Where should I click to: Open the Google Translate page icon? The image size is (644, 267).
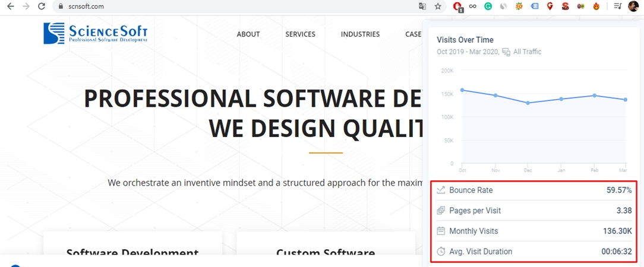[x=422, y=6]
